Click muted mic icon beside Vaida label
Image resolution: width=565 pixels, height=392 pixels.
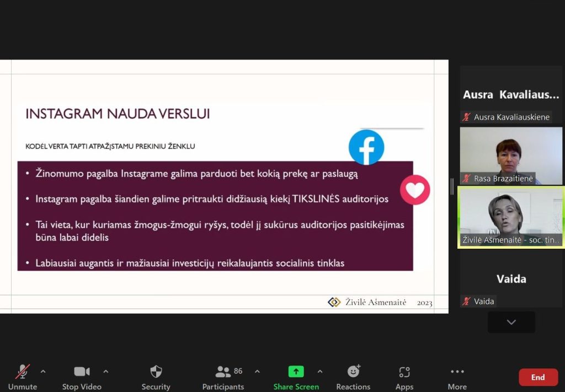(x=467, y=301)
